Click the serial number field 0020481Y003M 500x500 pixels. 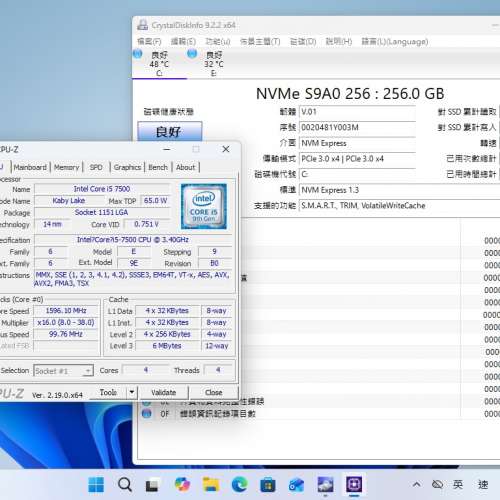(x=357, y=127)
